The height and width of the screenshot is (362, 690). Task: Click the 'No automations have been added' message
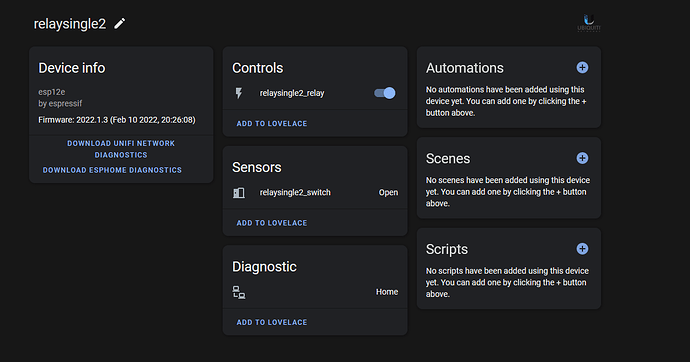[x=506, y=101]
